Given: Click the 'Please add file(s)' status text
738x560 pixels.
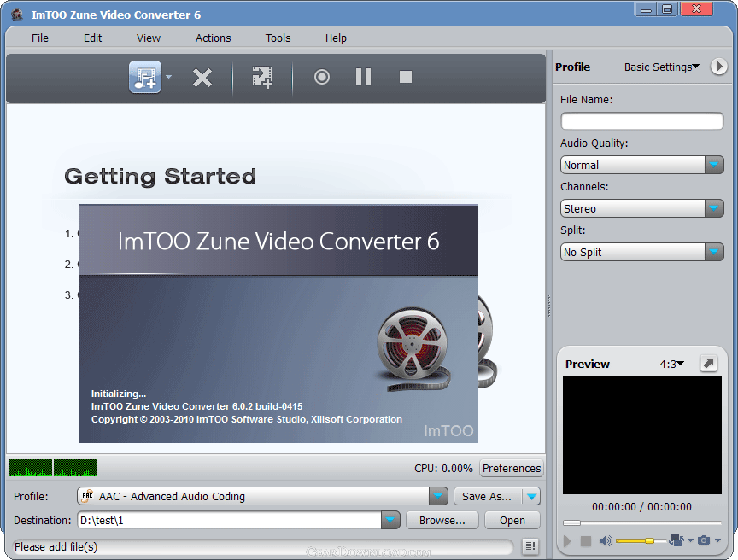Looking at the screenshot, I should (x=56, y=547).
